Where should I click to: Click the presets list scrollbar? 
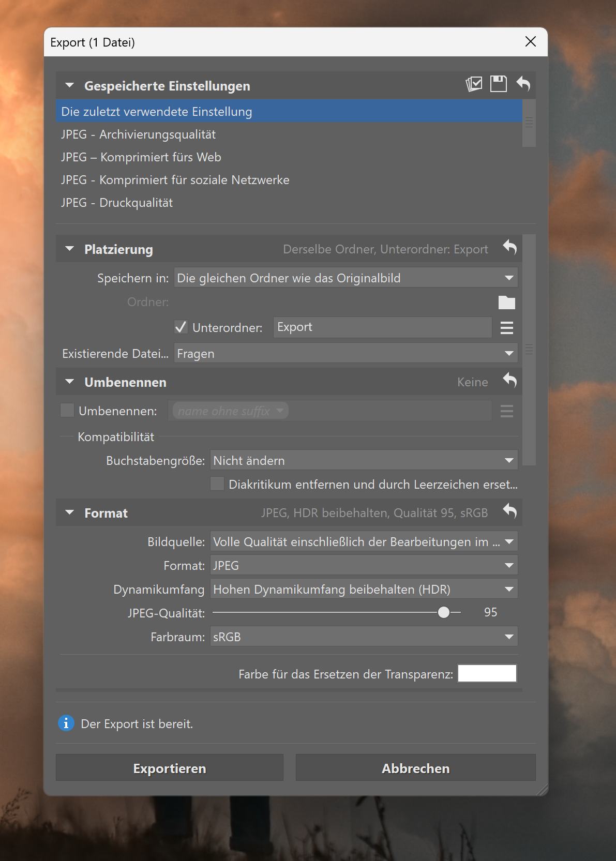pyautogui.click(x=529, y=123)
